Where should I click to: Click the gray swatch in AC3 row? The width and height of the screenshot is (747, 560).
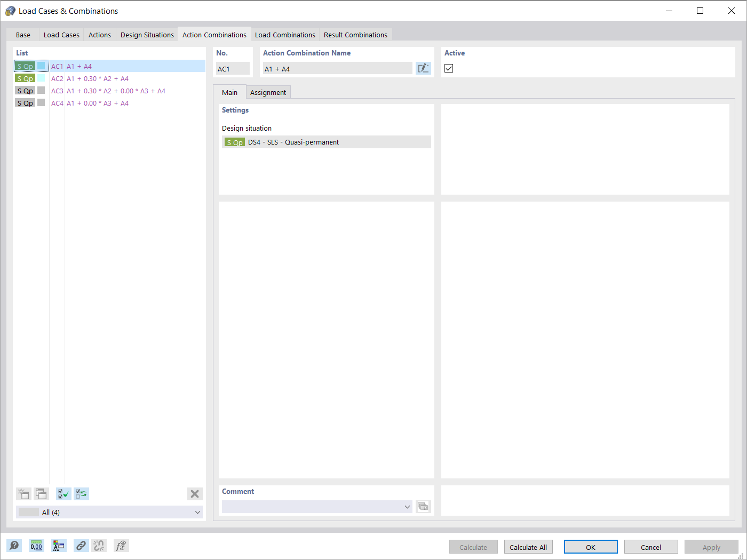(x=41, y=91)
